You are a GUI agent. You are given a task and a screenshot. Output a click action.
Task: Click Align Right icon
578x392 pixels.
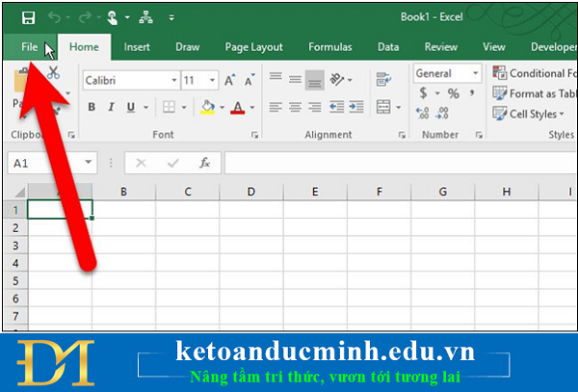(314, 107)
